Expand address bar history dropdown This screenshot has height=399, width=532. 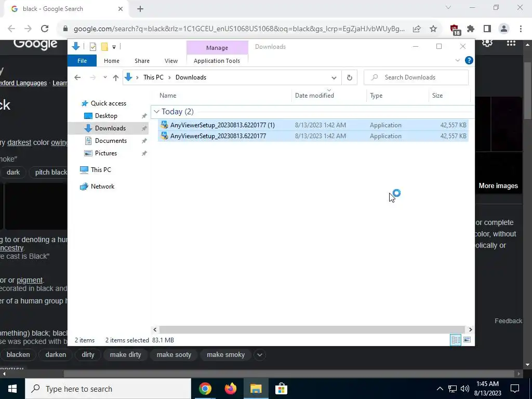tap(334, 78)
